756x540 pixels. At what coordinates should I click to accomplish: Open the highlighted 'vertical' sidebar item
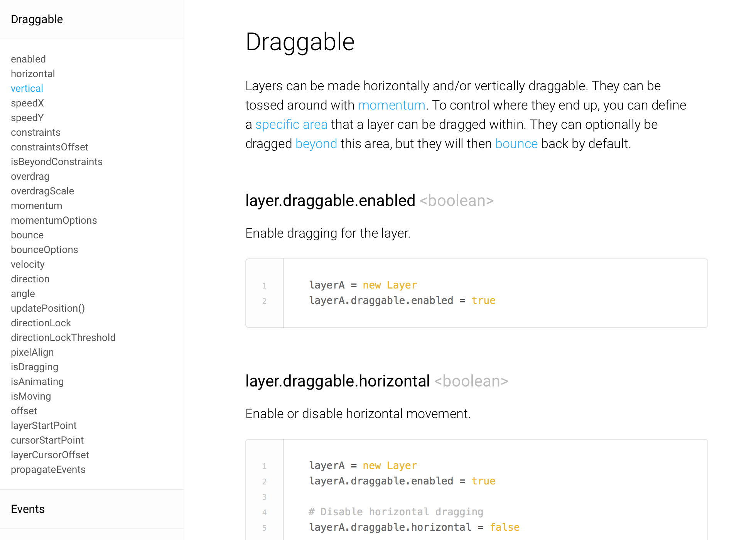pyautogui.click(x=27, y=88)
